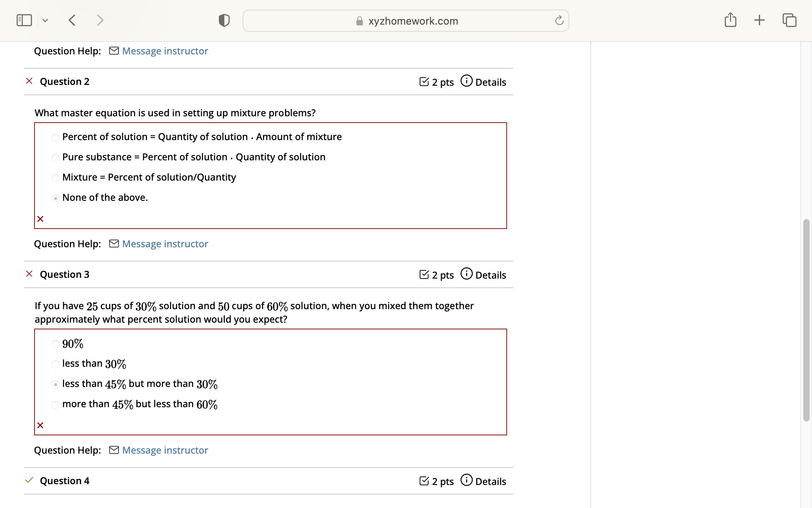Screen dimensions: 812x508
Task: Open the privacy report shield icon
Action: [224, 20]
